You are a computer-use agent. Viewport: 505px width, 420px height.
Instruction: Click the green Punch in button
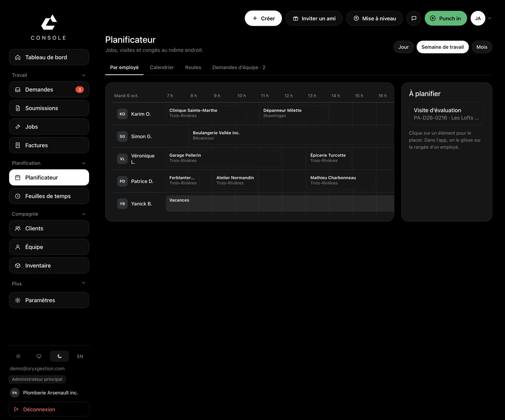pyautogui.click(x=446, y=19)
